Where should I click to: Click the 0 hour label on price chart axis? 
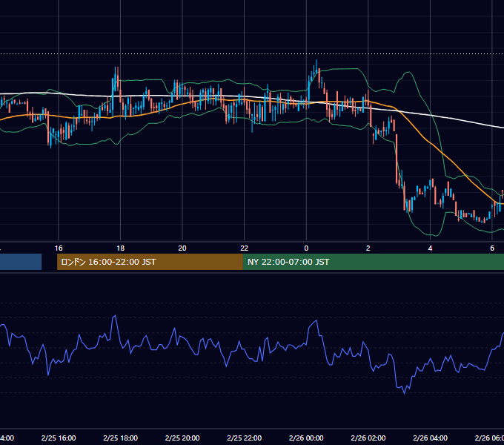pos(306,248)
